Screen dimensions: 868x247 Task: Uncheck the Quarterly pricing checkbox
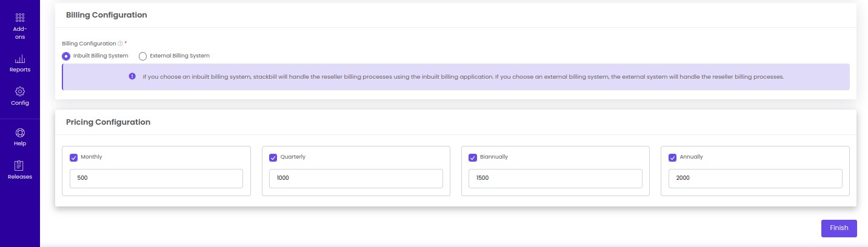tap(273, 157)
